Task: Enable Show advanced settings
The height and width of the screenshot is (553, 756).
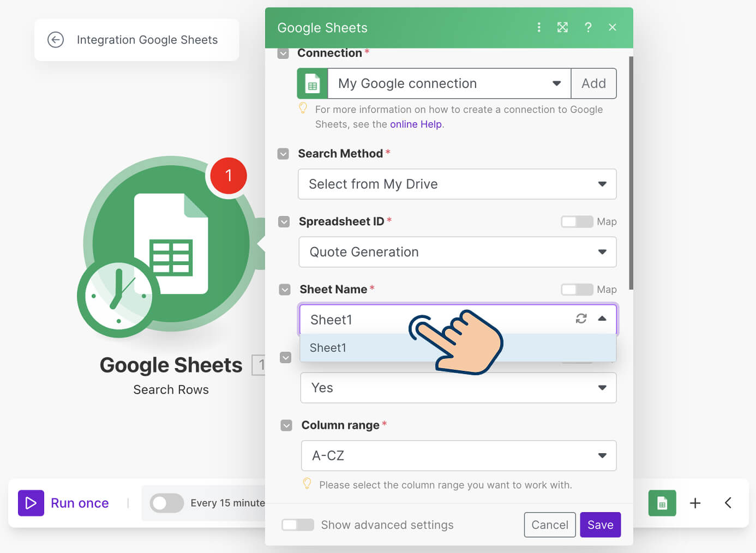Action: pyautogui.click(x=298, y=525)
